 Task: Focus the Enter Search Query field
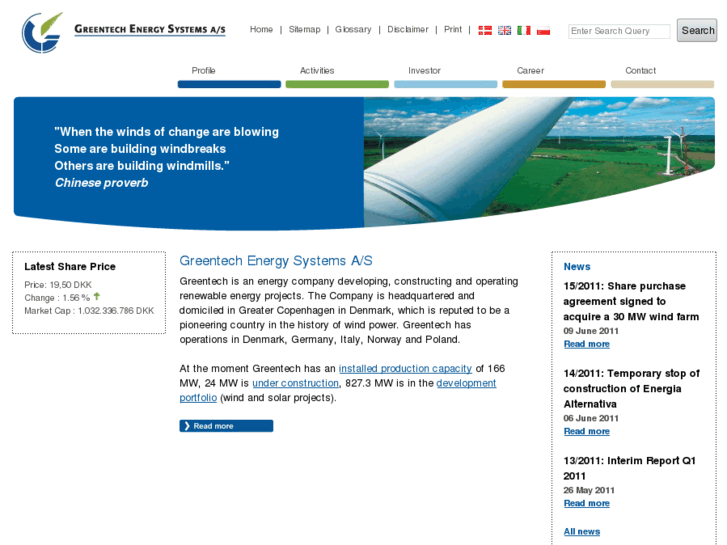619,31
